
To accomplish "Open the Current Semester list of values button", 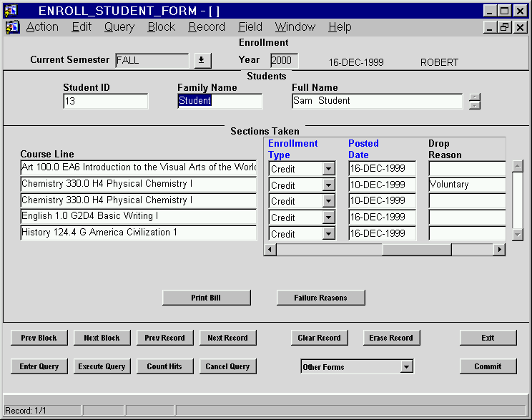I will 202,60.
